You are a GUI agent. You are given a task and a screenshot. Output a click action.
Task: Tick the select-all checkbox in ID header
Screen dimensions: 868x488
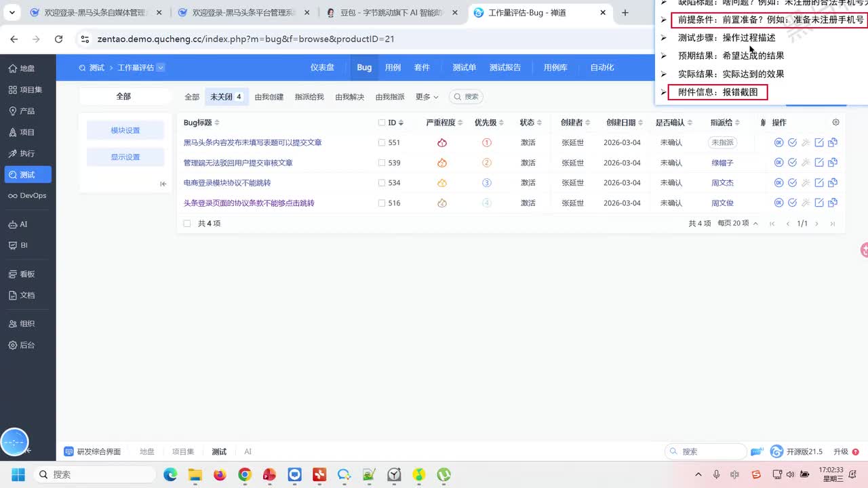[x=382, y=123]
